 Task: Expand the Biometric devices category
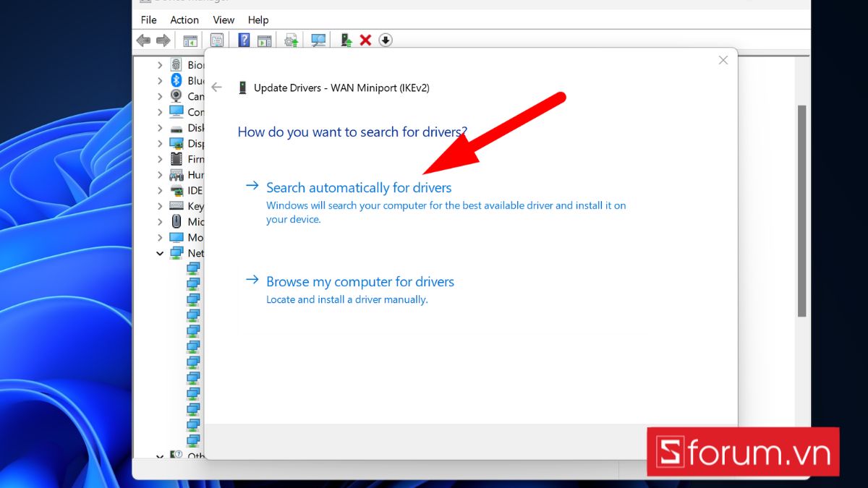coord(160,65)
